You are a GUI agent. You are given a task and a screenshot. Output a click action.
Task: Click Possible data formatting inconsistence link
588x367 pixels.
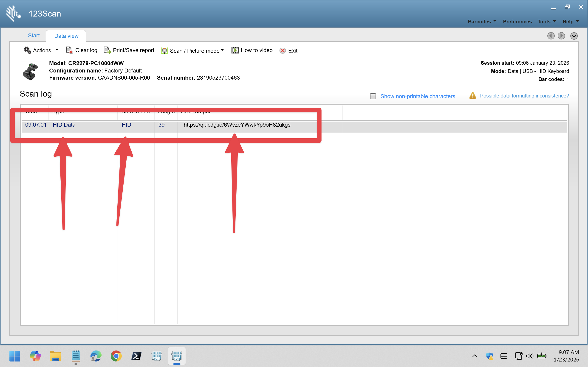coord(524,96)
